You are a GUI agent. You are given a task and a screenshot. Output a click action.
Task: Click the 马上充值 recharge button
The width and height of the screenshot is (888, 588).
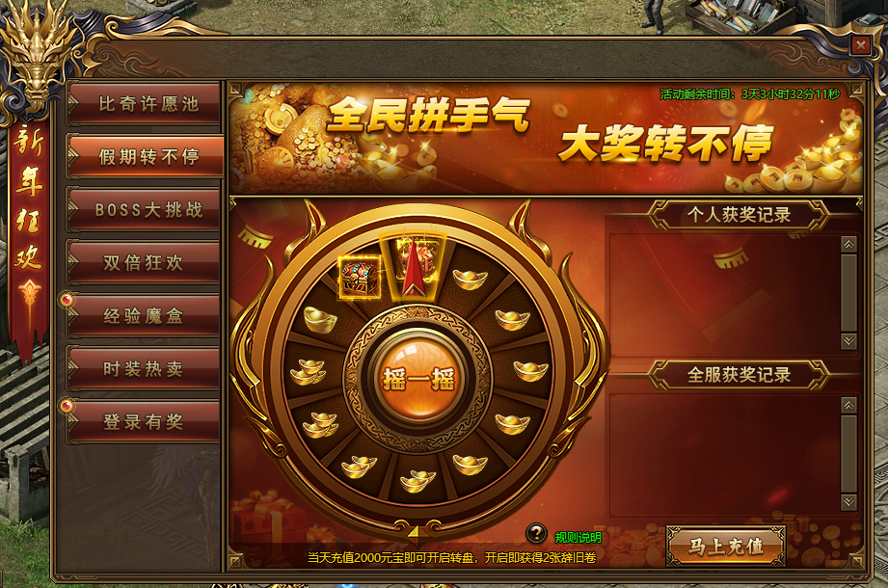[725, 546]
